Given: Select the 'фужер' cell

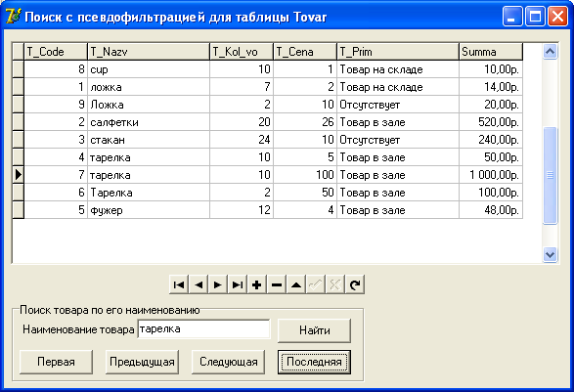Looking at the screenshot, I should [x=149, y=210].
